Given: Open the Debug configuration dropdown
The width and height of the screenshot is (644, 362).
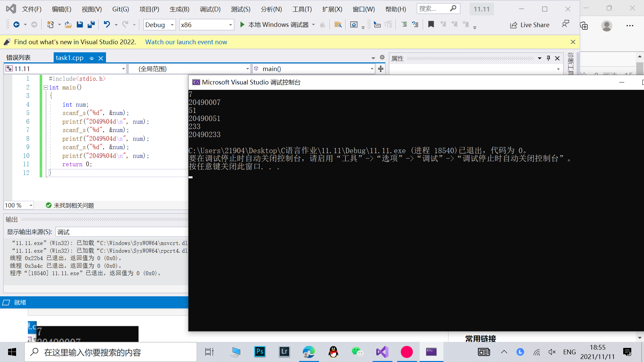Looking at the screenshot, I should 172,25.
